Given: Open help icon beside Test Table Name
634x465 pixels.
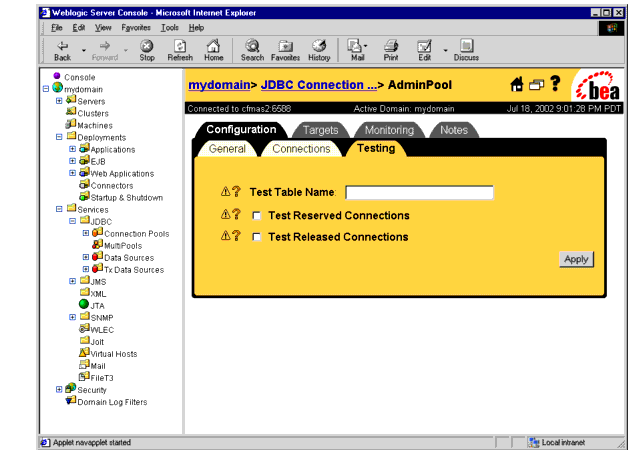Looking at the screenshot, I should 237,191.
